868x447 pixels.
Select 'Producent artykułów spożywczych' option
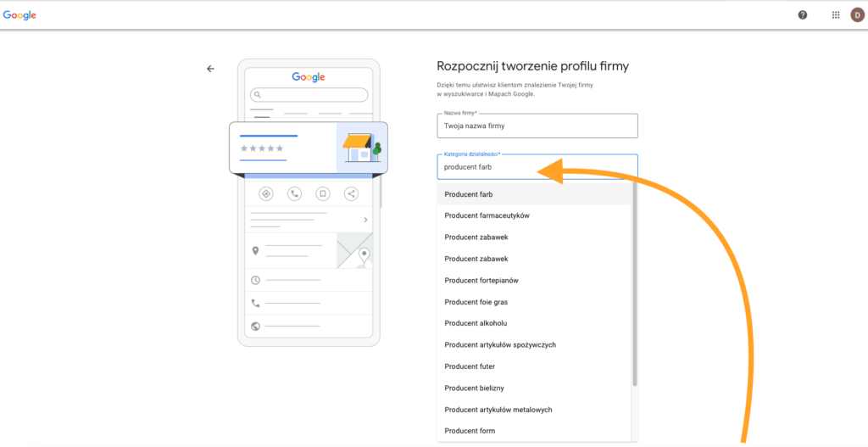(534, 344)
